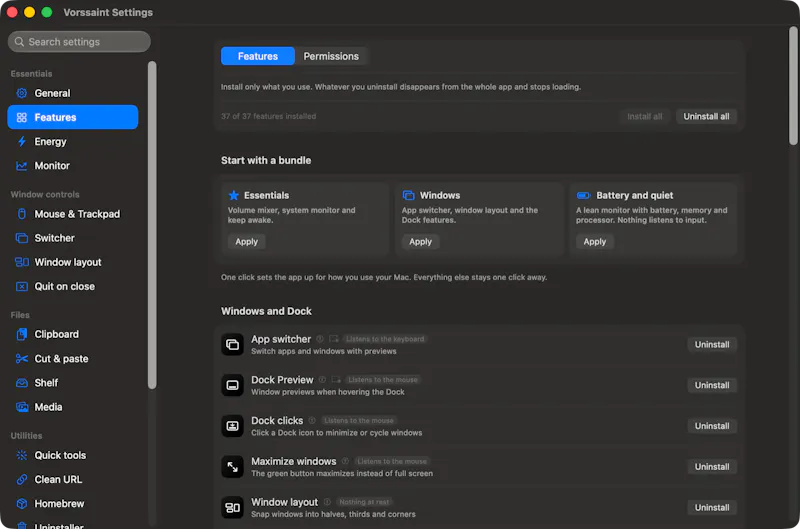The width and height of the screenshot is (800, 529).
Task: Click the Cut & paste scissors icon
Action: coord(21,359)
